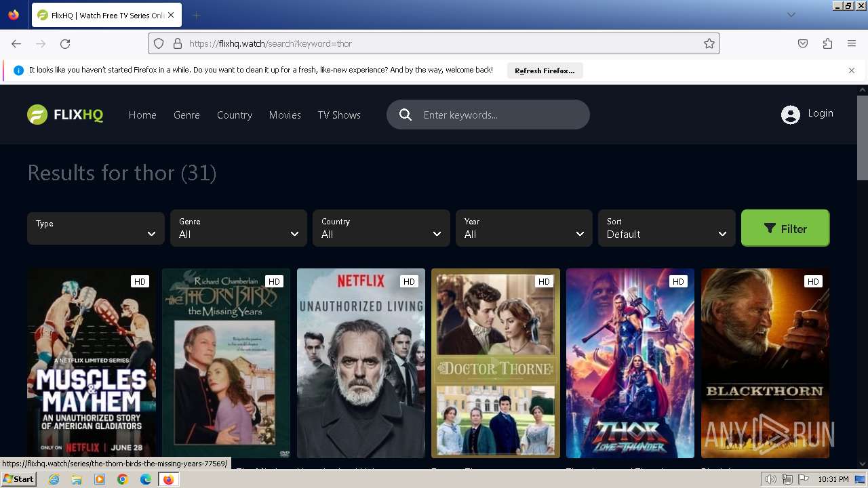
Task: Expand the Type filter dropdown
Action: [x=96, y=228]
